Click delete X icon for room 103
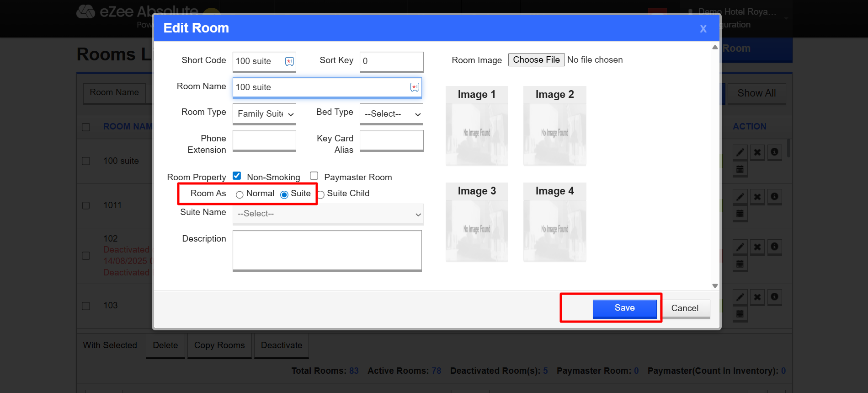This screenshot has width=868, height=393. point(757,297)
